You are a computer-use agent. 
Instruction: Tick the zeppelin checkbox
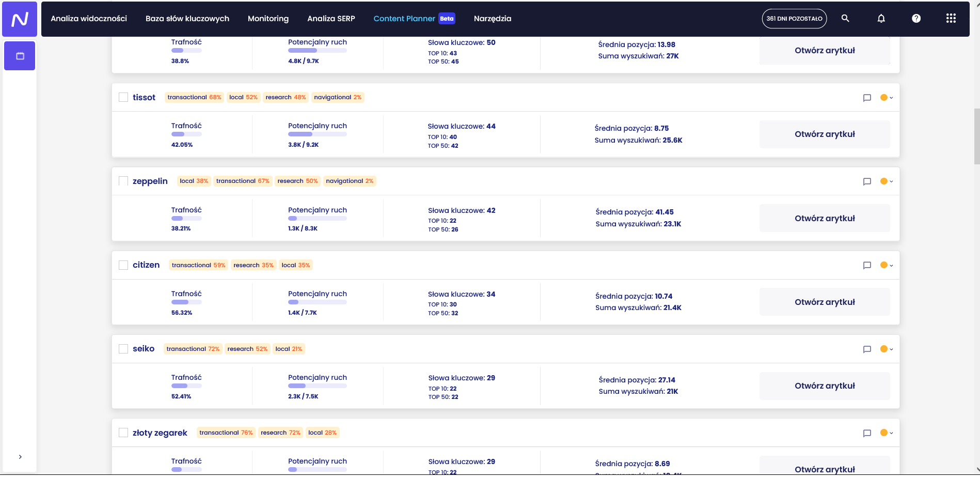[x=123, y=181]
